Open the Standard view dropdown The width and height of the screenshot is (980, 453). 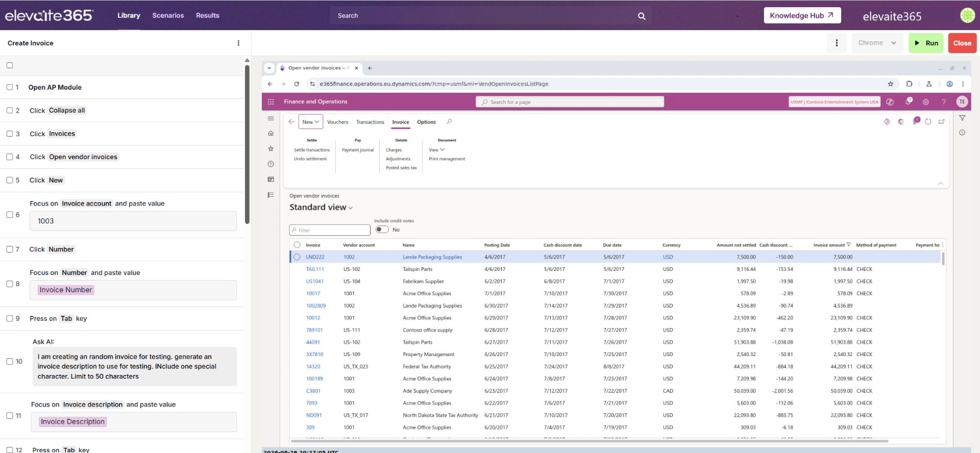tap(321, 207)
